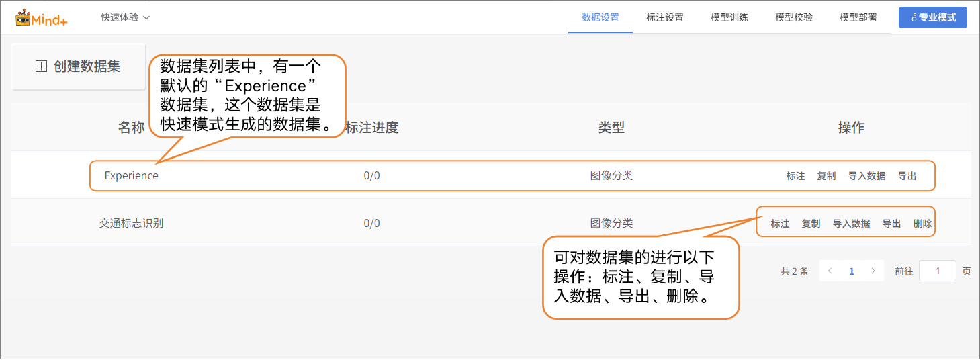This screenshot has height=360, width=980.
Task: Click the plus icon on 创建数据集
Action: 41,66
